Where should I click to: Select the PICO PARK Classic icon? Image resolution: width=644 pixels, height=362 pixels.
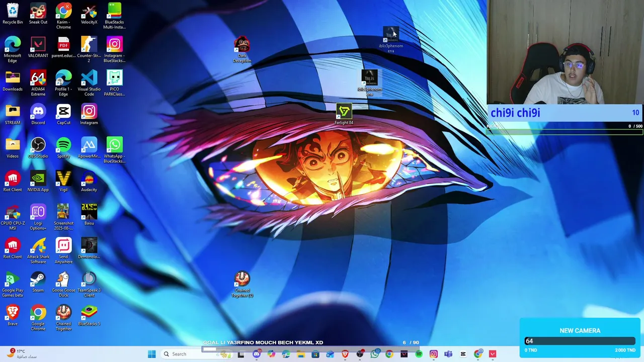(x=114, y=83)
